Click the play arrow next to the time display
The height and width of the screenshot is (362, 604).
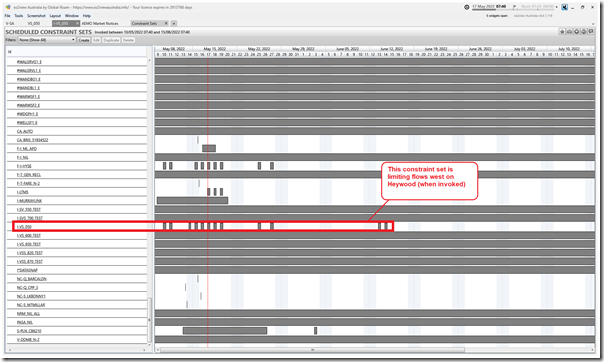(514, 7)
